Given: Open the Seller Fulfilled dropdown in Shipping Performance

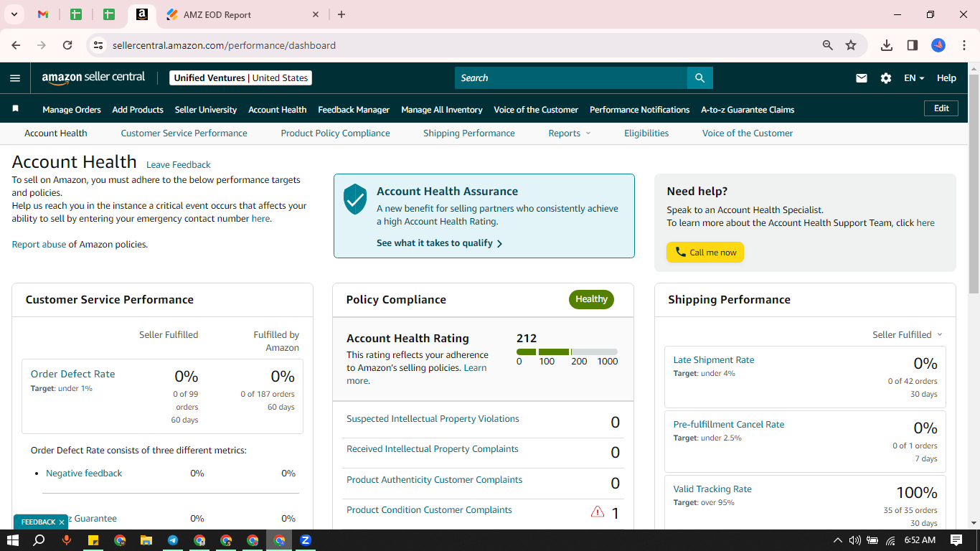Looking at the screenshot, I should tap(908, 335).
